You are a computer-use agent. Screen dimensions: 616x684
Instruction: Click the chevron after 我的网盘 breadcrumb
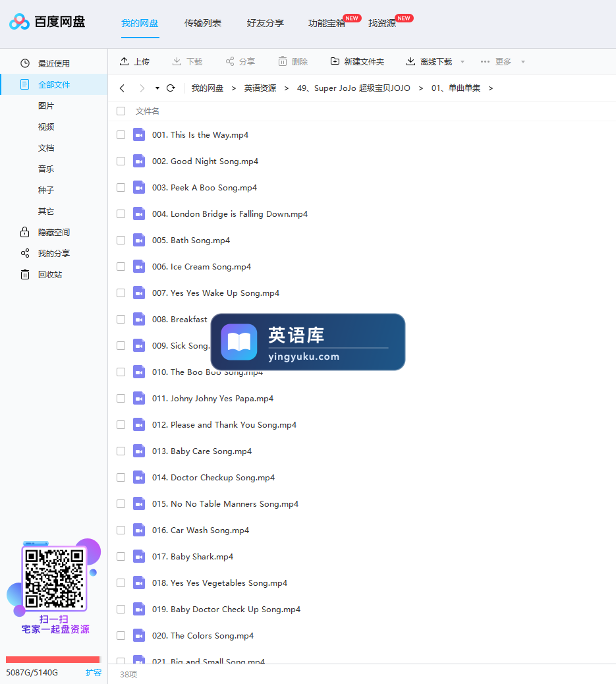(234, 88)
